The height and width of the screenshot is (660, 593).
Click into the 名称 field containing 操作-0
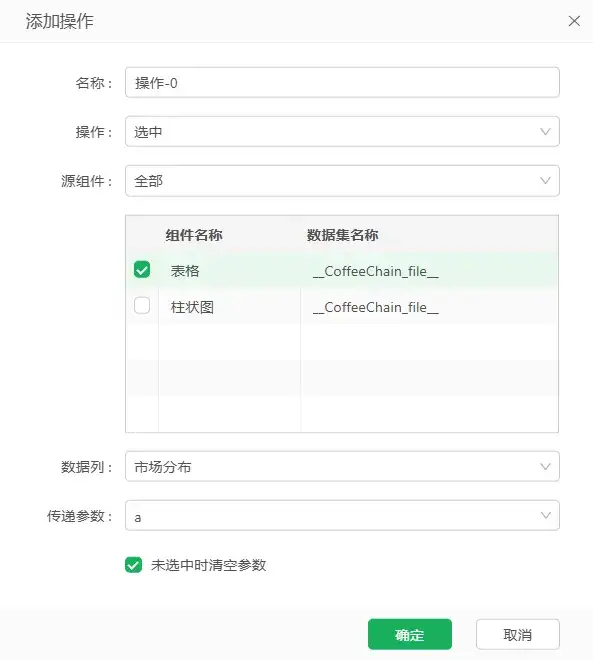(x=342, y=82)
